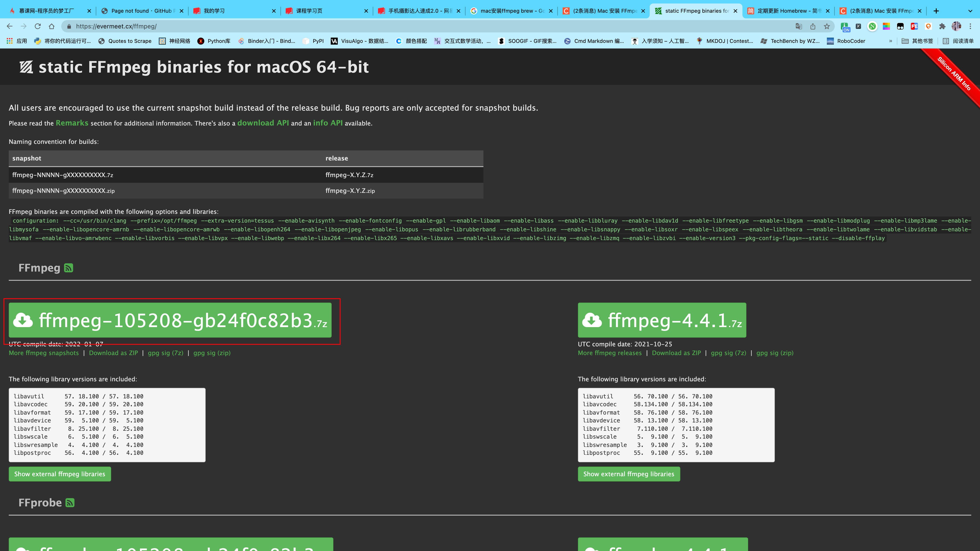This screenshot has width=980, height=551.
Task: Download the ffmpeg-4.4.1.7z release
Action: click(x=662, y=320)
